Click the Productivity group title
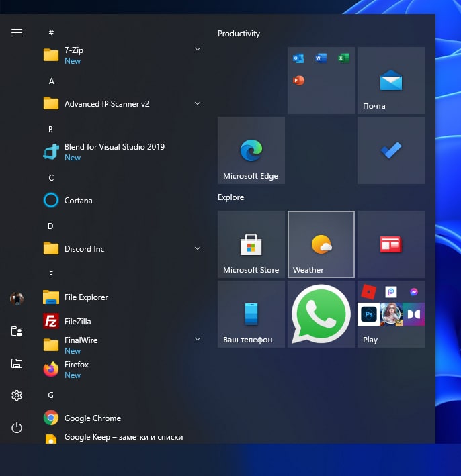 (239, 34)
